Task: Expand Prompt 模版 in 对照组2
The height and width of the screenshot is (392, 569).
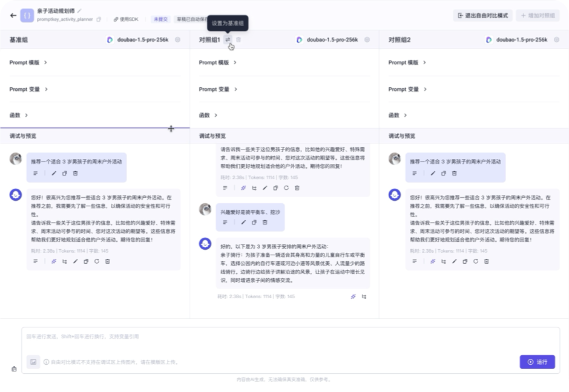Action: pos(407,62)
